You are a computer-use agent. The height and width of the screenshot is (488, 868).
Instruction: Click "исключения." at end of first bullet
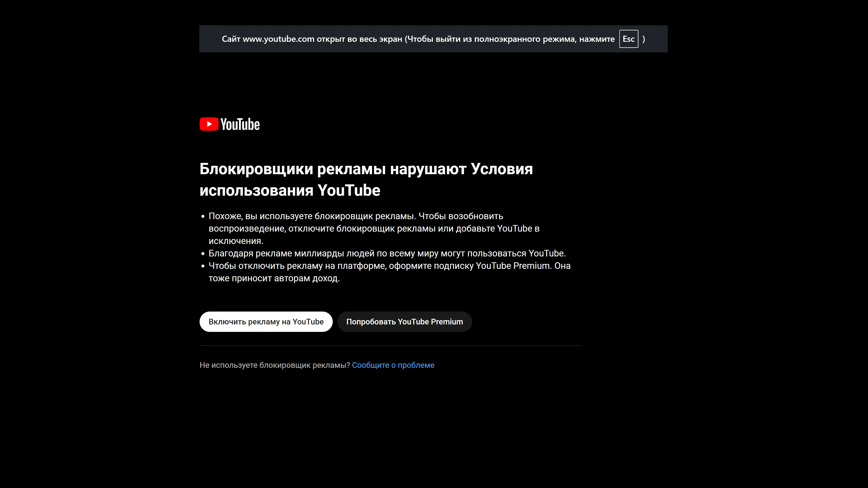pos(236,241)
